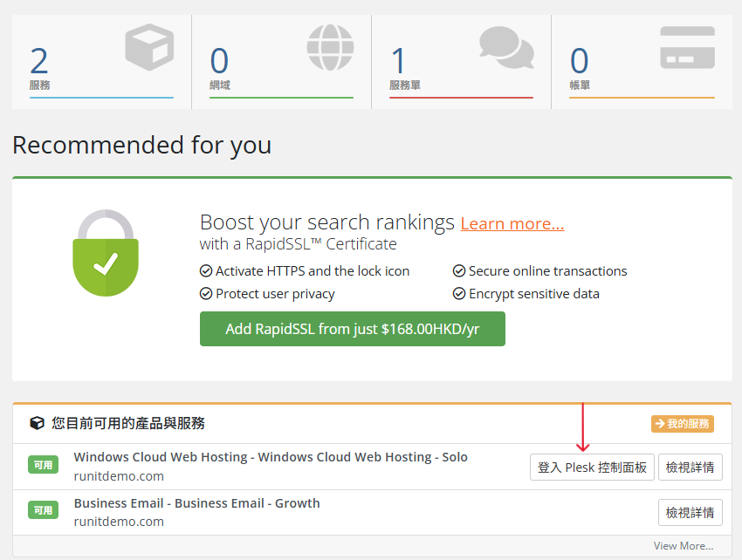
Task: Expand list with View More... link
Action: click(683, 546)
